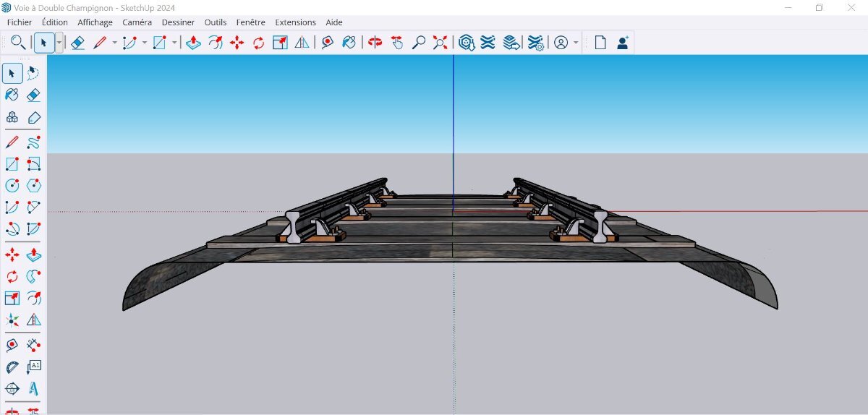
Task: Activate the Orbit camera tool
Action: point(375,43)
